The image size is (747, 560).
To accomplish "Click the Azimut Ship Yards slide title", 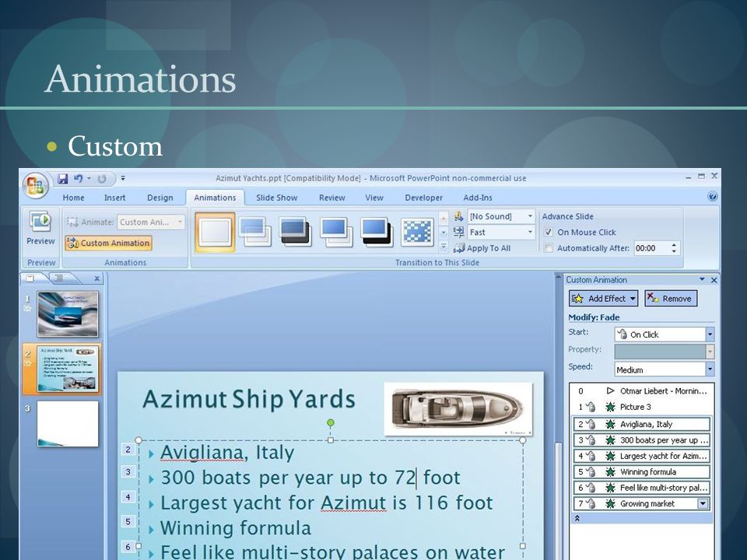I will tap(249, 400).
